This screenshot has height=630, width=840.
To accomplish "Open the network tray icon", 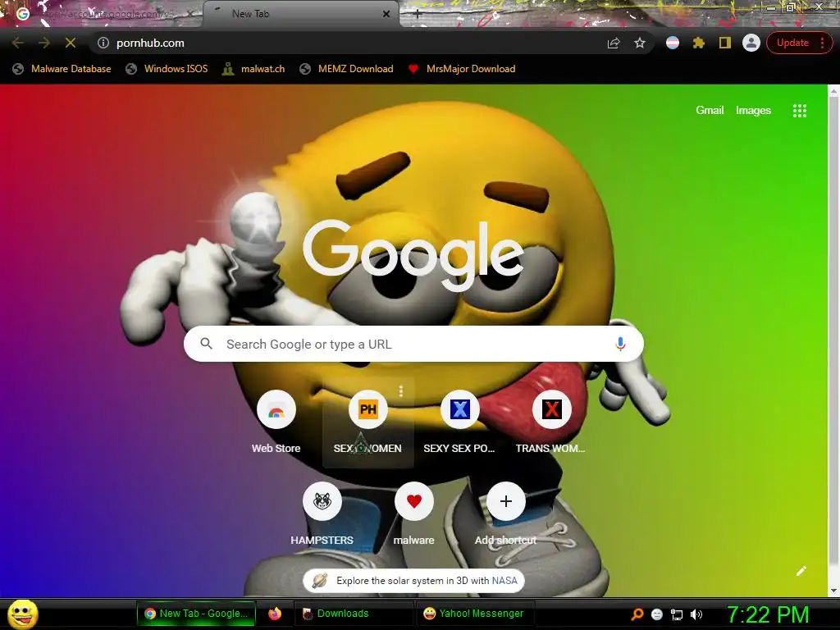I will point(677,614).
